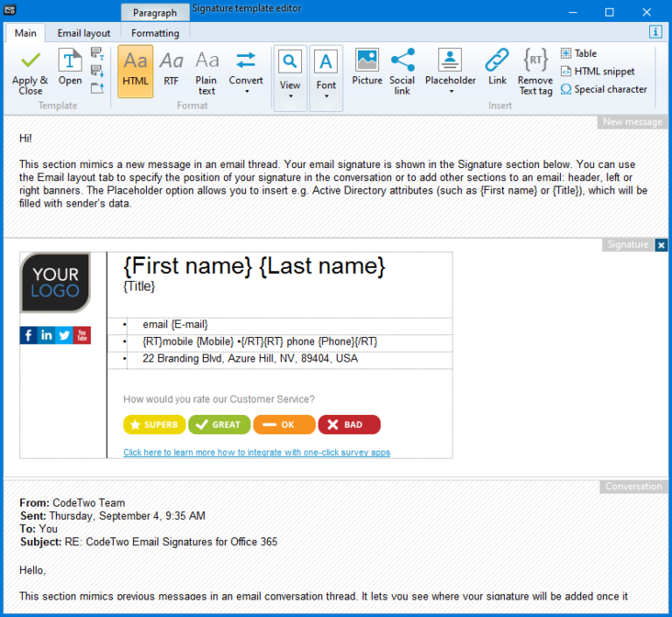Open the Formatting tab
The image size is (672, 617).
click(x=155, y=33)
